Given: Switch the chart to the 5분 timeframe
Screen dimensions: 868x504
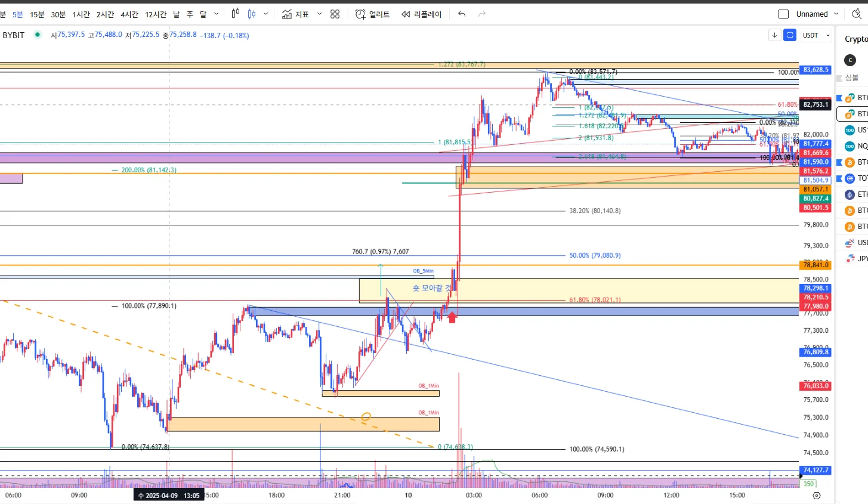Looking at the screenshot, I should 18,14.
